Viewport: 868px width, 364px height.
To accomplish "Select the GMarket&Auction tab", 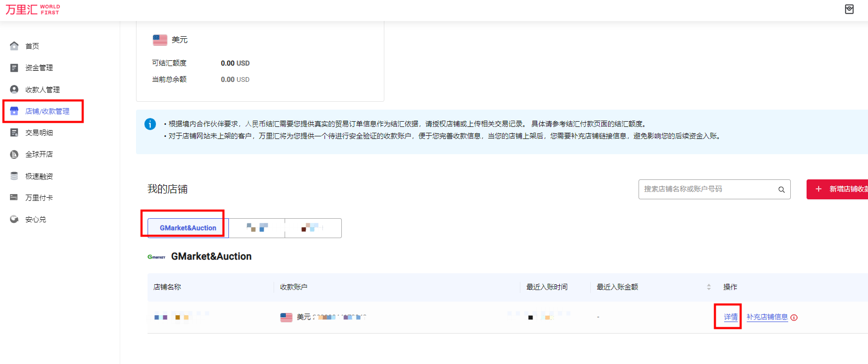I will [x=188, y=228].
